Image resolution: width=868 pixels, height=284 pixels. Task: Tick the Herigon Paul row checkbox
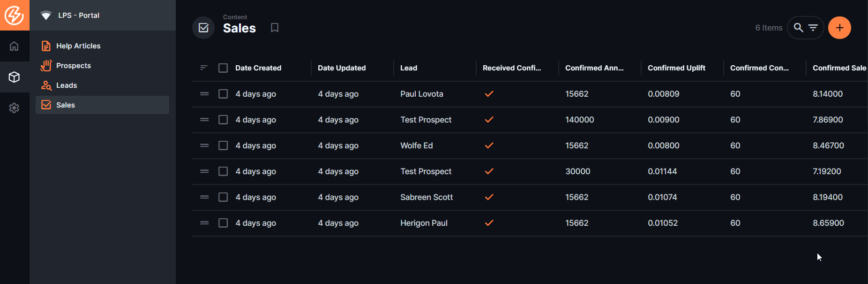223,223
